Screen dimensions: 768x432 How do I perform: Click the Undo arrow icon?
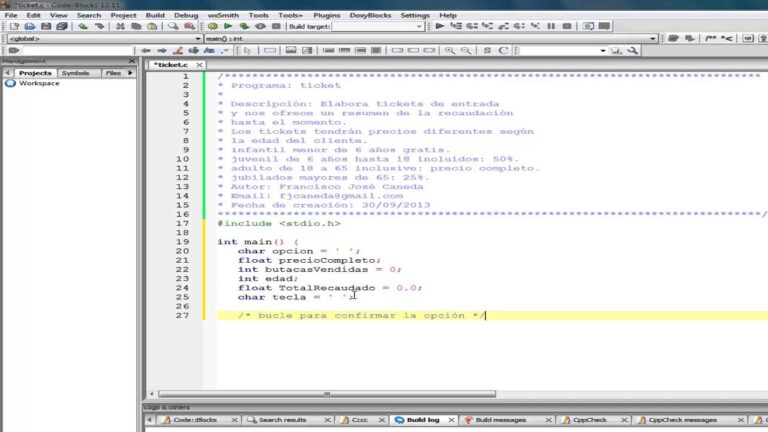83,26
